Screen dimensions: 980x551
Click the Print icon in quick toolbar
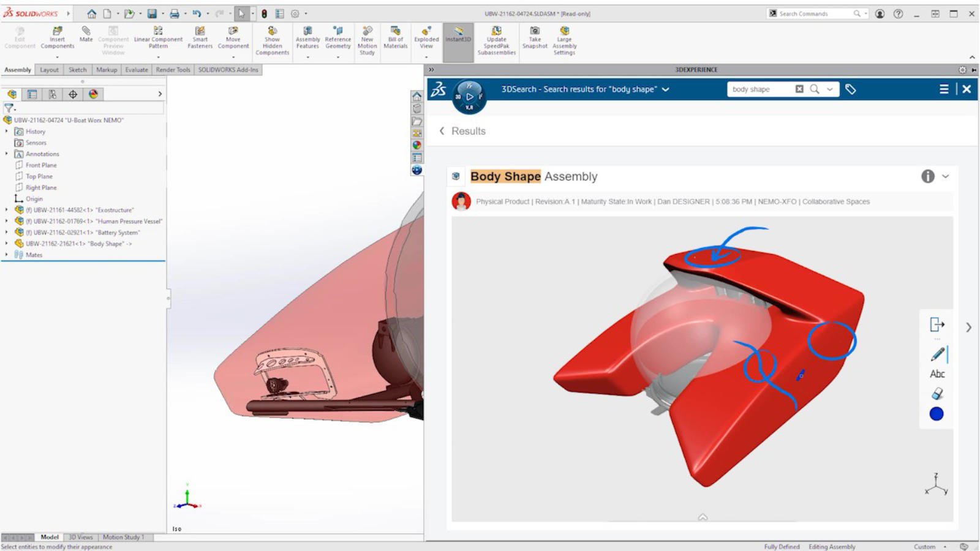(x=175, y=13)
